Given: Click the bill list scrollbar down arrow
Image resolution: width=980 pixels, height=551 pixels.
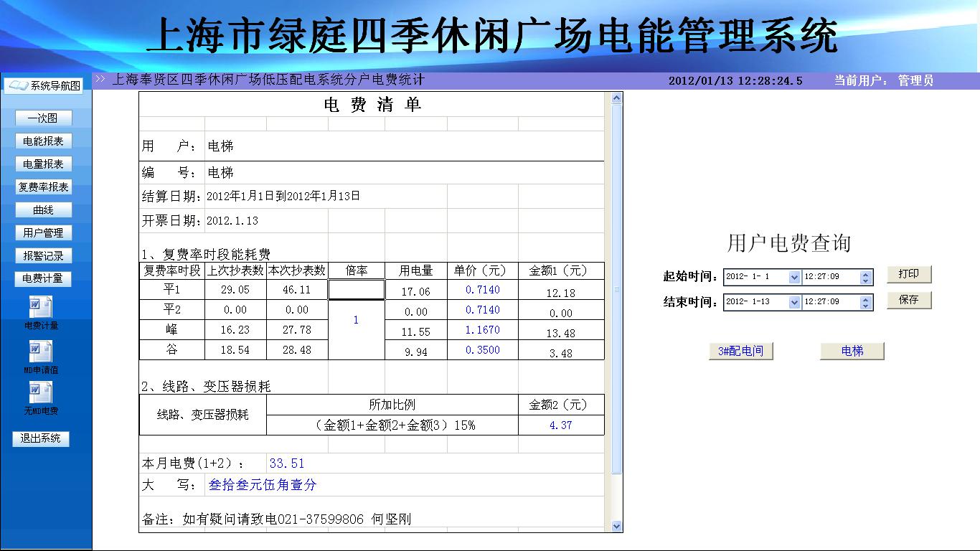Looking at the screenshot, I should (616, 526).
